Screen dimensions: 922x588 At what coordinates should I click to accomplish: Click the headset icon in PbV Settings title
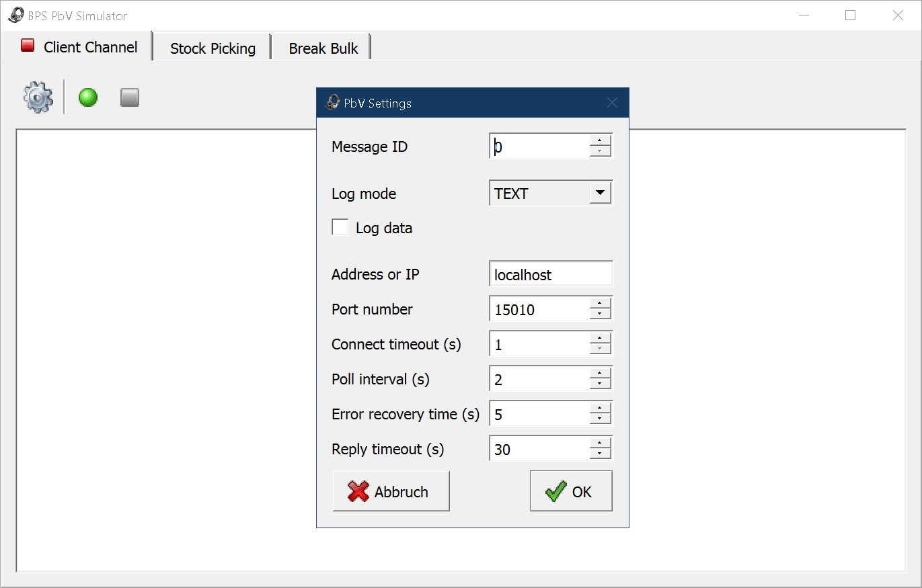(332, 103)
